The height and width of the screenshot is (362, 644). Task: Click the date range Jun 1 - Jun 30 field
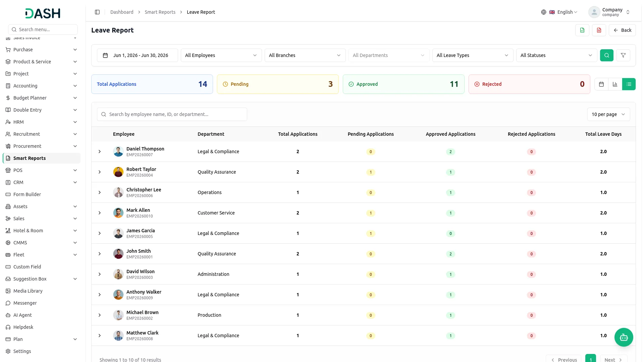[x=138, y=55]
